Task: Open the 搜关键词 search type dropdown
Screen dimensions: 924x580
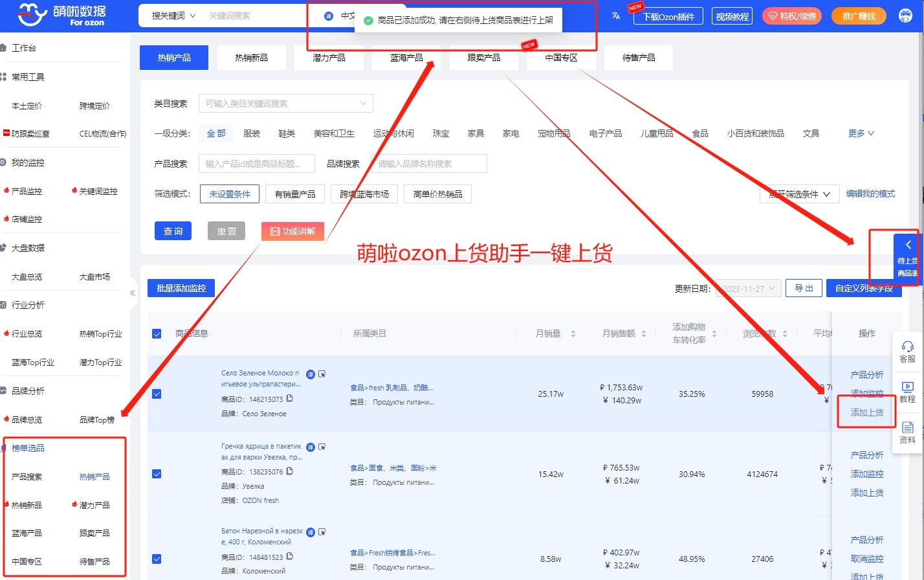Action: (173, 16)
